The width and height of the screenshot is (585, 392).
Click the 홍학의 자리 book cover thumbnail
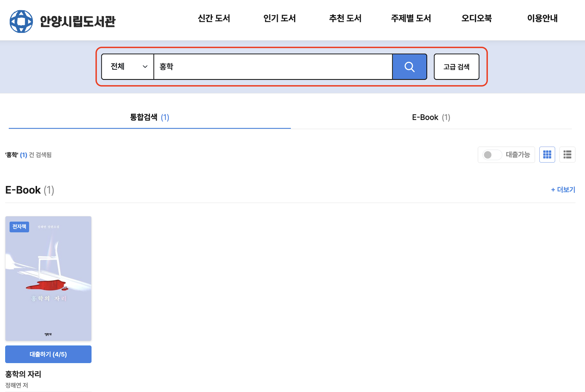coord(48,278)
